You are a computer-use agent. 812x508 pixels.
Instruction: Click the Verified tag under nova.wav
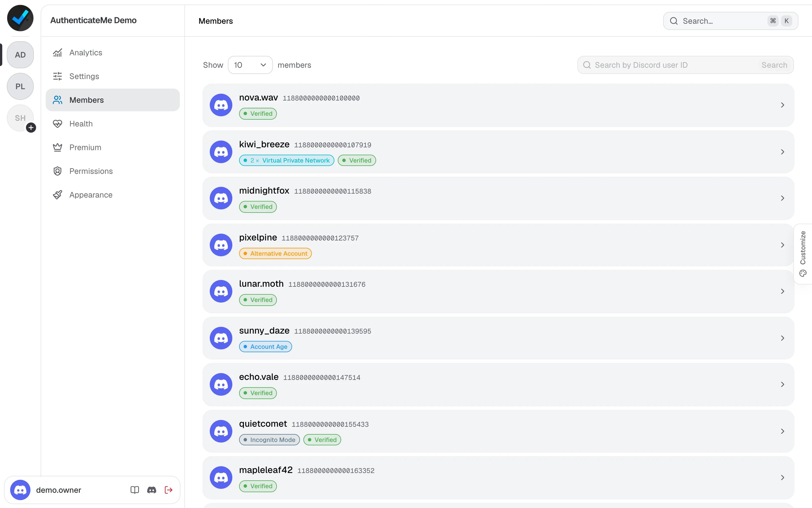(x=258, y=113)
